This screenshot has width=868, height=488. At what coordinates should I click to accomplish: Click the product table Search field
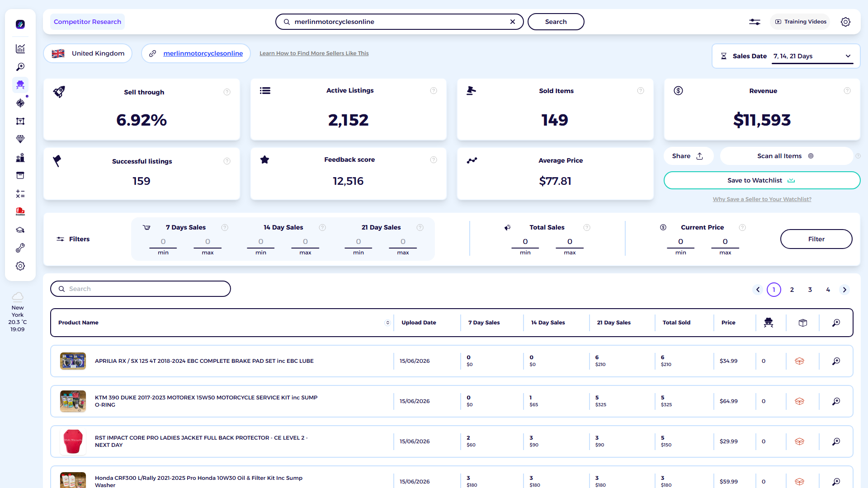[x=141, y=289]
